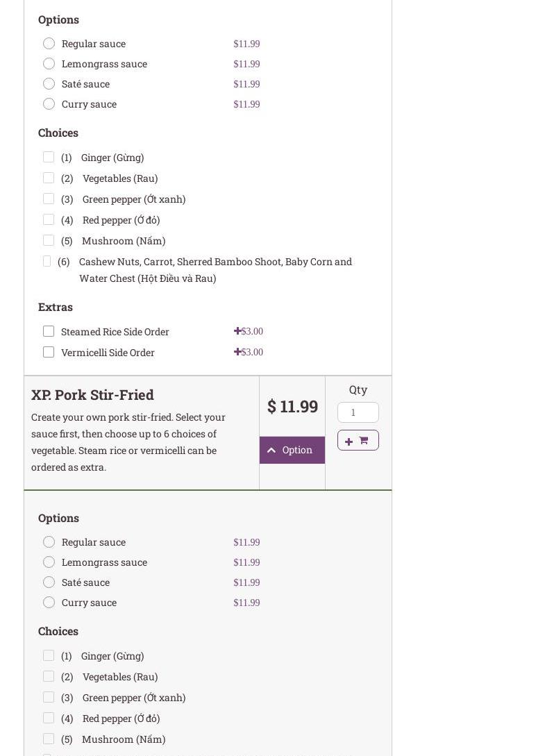Tick the Cashew Nuts, Carrot choice checkbox
The height and width of the screenshot is (756, 545).
click(47, 262)
